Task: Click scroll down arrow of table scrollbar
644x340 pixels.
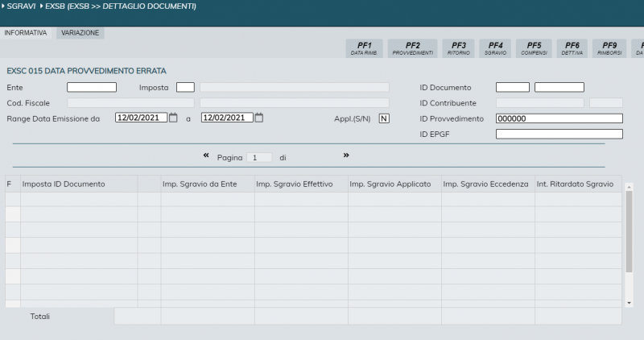Action: coord(629,302)
